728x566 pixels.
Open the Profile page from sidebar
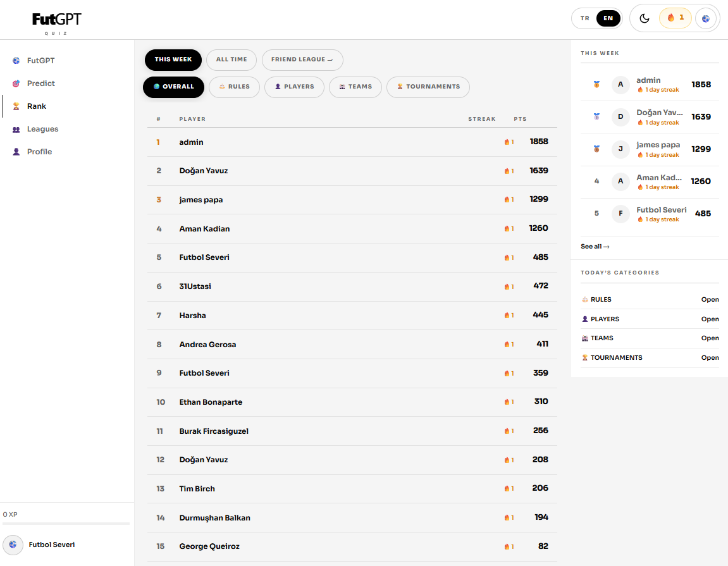(x=39, y=152)
